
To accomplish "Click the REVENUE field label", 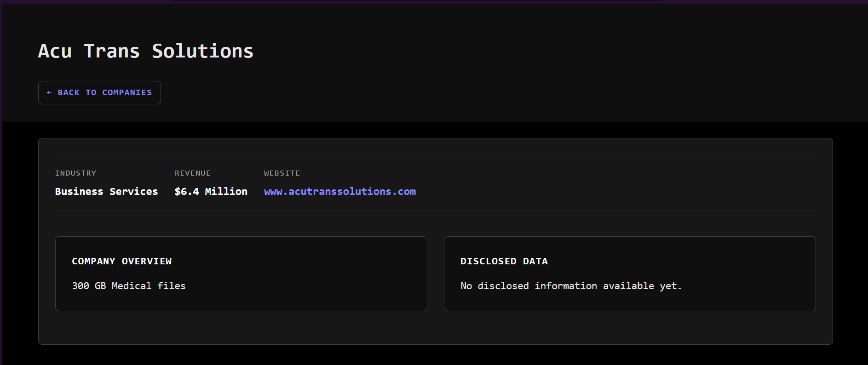I will click(192, 173).
